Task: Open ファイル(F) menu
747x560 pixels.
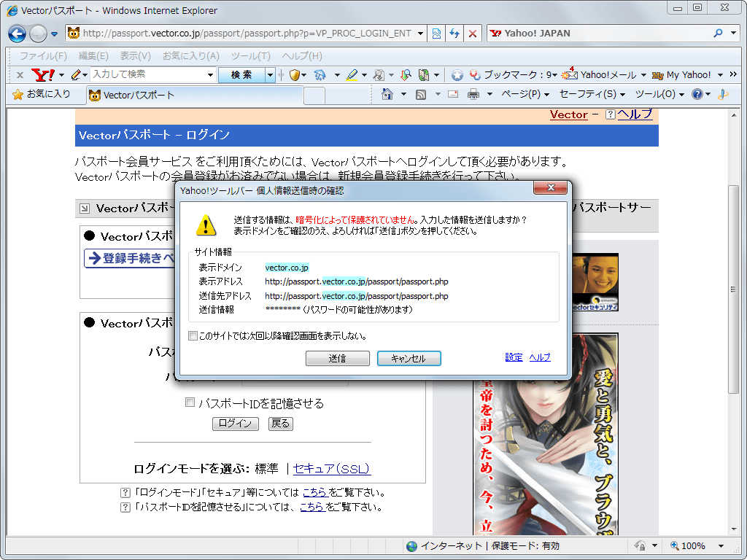Action: coord(43,55)
